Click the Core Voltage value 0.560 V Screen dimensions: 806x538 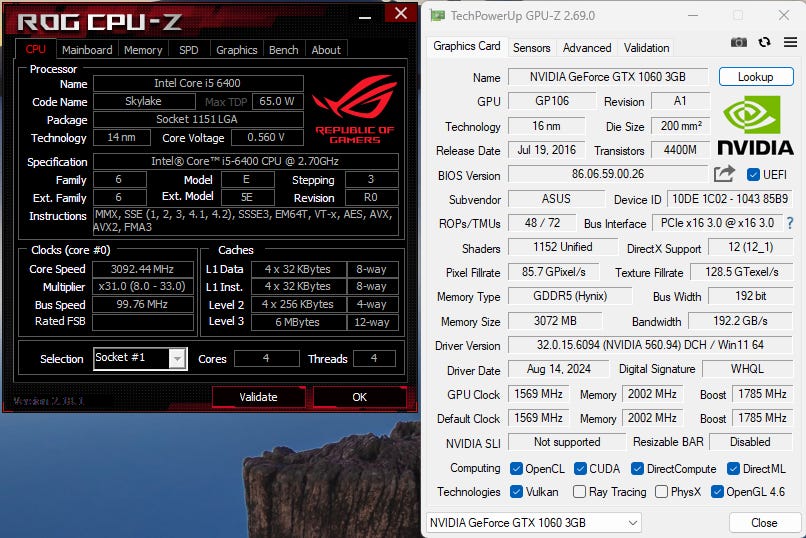coord(266,137)
